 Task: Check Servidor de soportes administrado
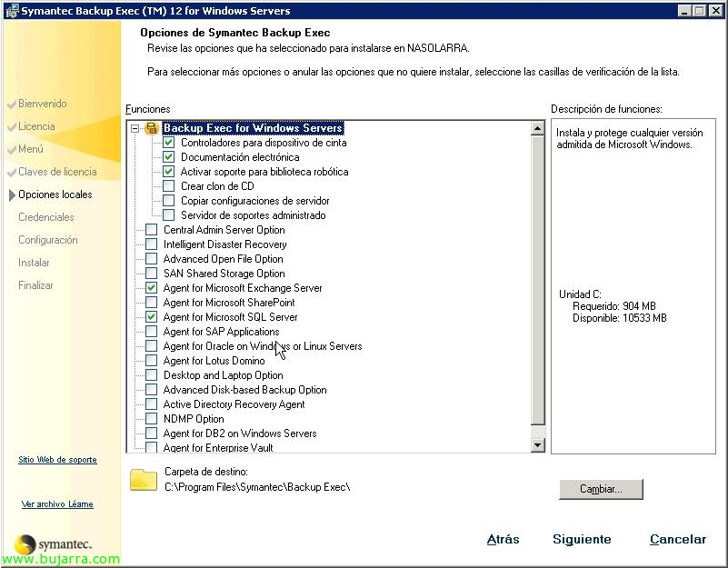tap(168, 215)
